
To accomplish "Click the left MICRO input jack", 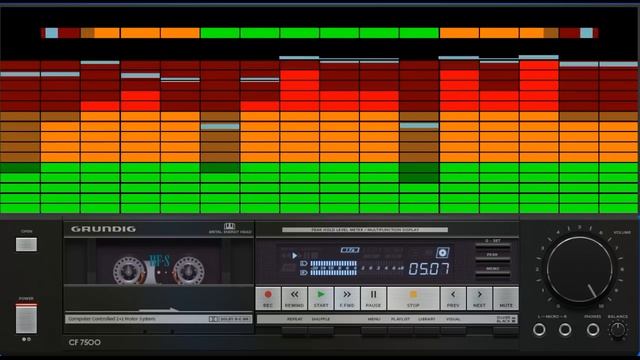I will [539, 329].
